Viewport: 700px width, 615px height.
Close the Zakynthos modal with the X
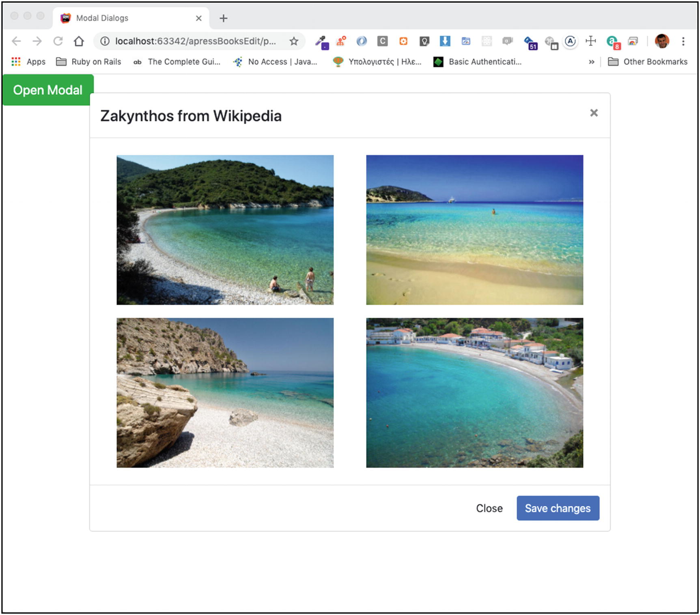click(594, 113)
